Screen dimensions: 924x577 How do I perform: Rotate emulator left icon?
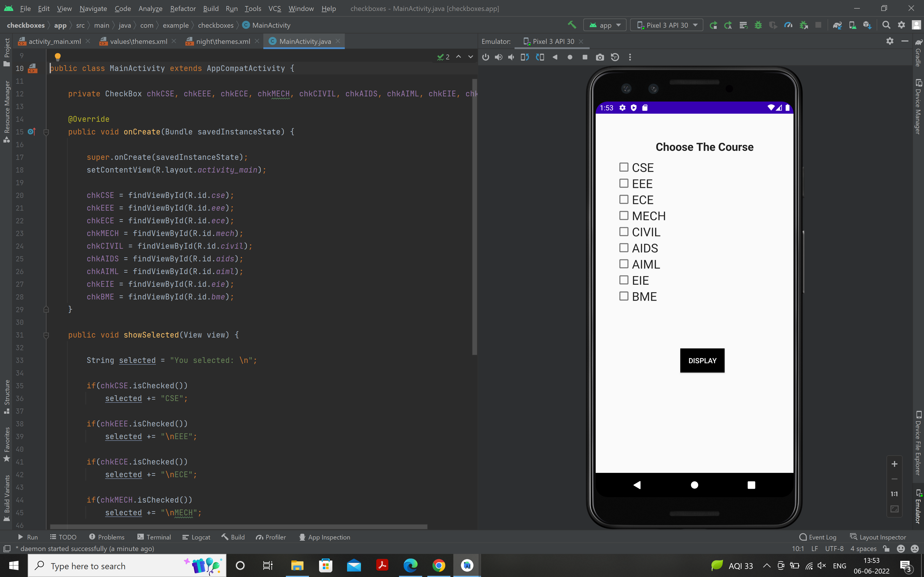pos(525,57)
